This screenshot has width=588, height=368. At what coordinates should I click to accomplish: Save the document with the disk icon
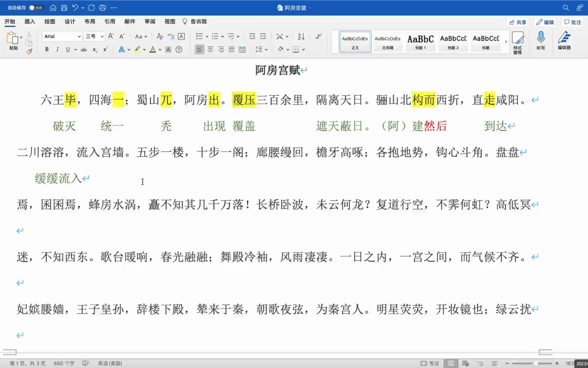(x=64, y=7)
